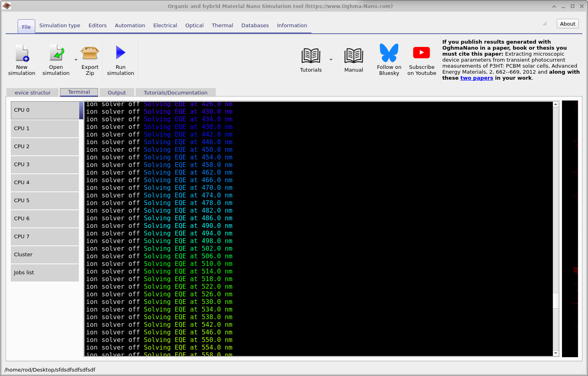Image resolution: width=588 pixels, height=376 pixels.
Task: Select the Cluster entry
Action: pyautogui.click(x=45, y=255)
